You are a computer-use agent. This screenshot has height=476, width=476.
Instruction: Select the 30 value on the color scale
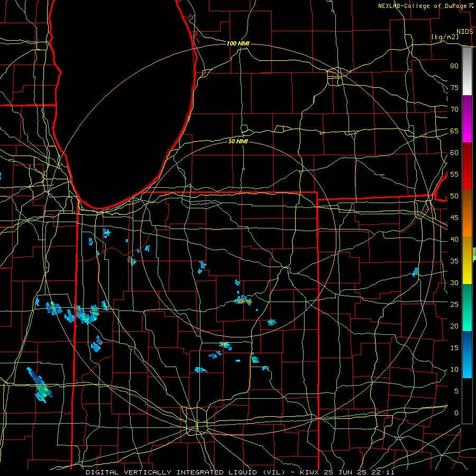[454, 282]
